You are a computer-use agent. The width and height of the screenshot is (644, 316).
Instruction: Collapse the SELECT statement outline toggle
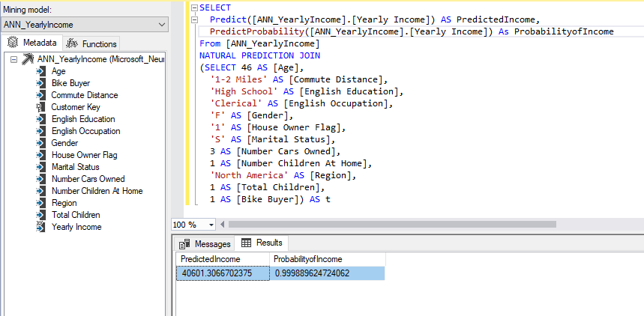pyautogui.click(x=194, y=7)
